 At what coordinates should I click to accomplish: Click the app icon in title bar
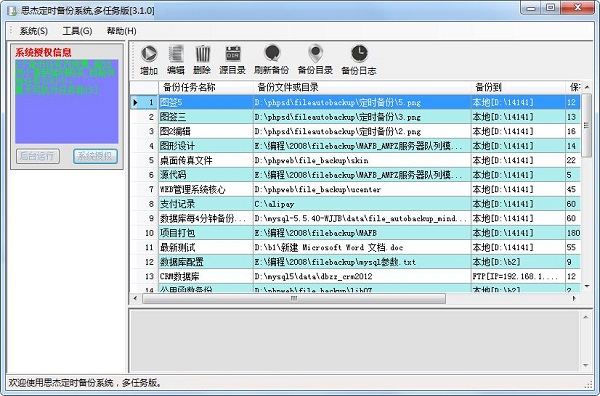12,11
